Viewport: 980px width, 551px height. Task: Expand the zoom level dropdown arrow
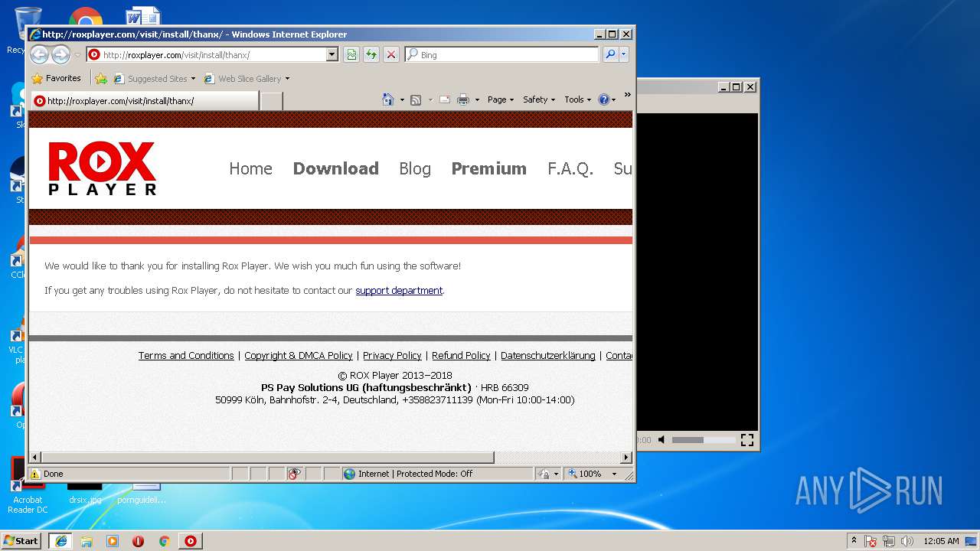tap(614, 474)
